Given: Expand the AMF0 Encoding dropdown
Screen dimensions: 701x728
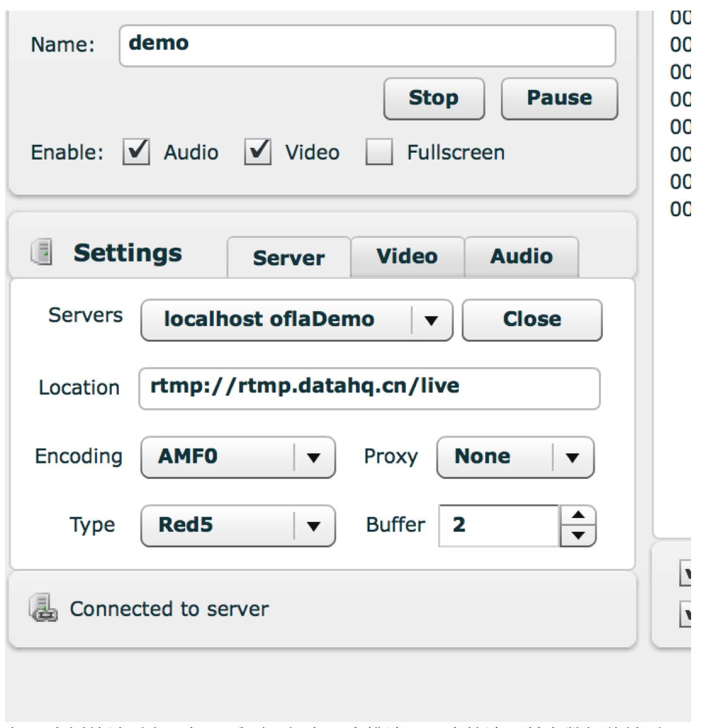Looking at the screenshot, I should click(238, 457).
